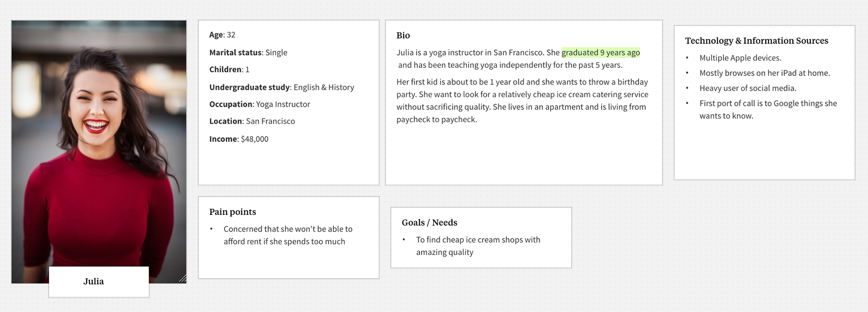Select Technology & Information Sources heading
Image resolution: width=868 pixels, height=312 pixels.
[756, 41]
